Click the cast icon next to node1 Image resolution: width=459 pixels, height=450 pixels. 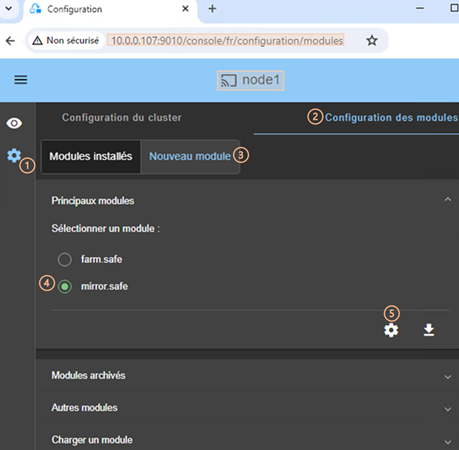(229, 80)
